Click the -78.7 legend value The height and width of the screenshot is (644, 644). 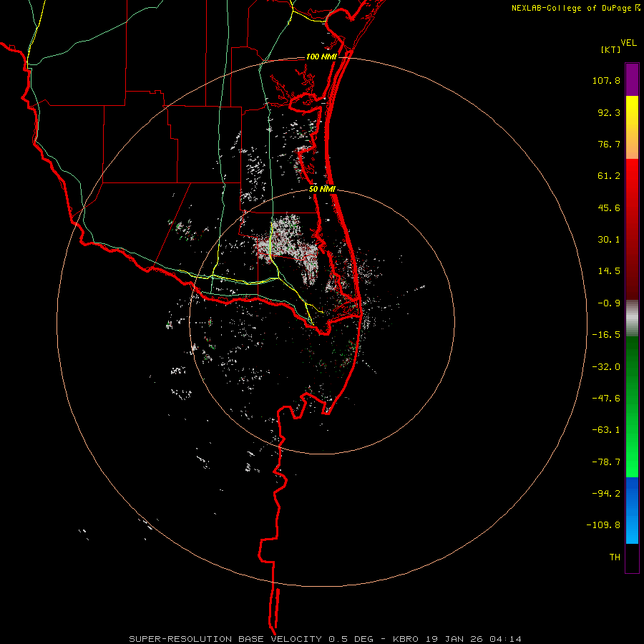[x=606, y=462]
